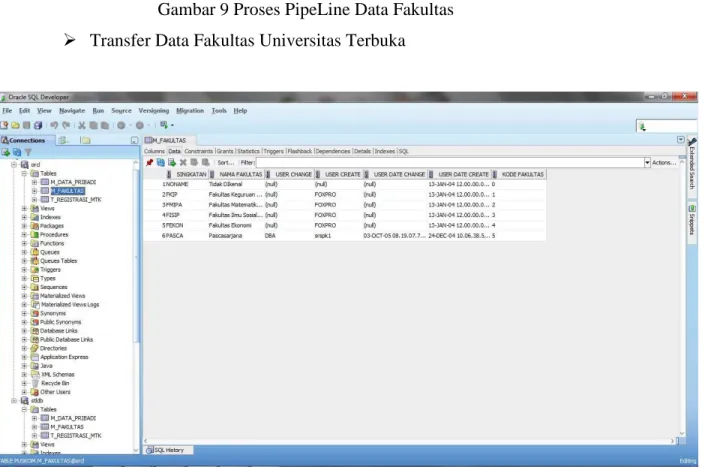The width and height of the screenshot is (705, 467).
Task: Click the Cut scissors toolbar icon
Action: click(82, 125)
